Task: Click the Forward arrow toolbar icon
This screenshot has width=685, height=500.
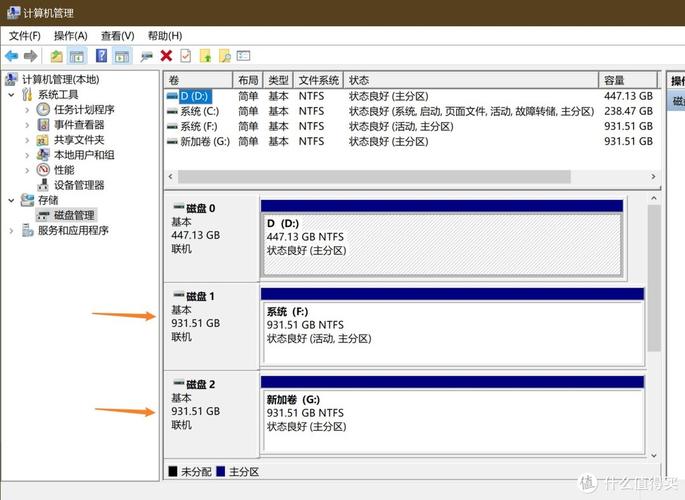Action: pos(30,56)
